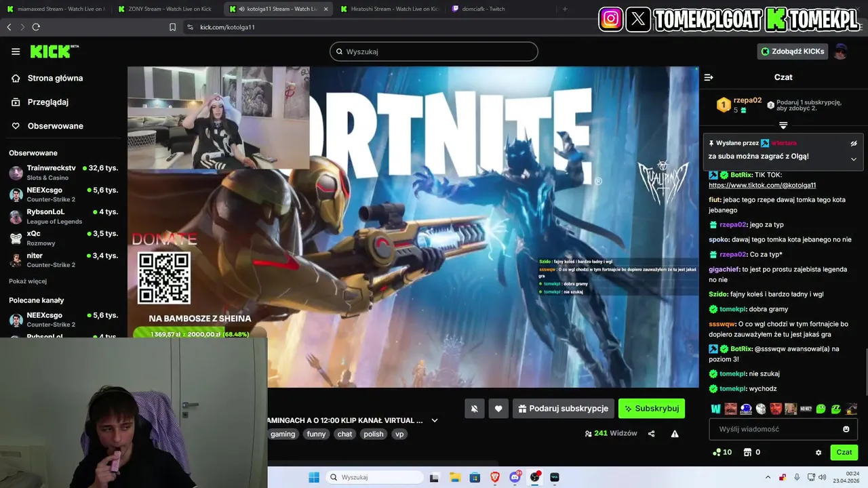Focus the Kick Wyszukaj search field
Image resolution: width=868 pixels, height=488 pixels.
point(434,52)
